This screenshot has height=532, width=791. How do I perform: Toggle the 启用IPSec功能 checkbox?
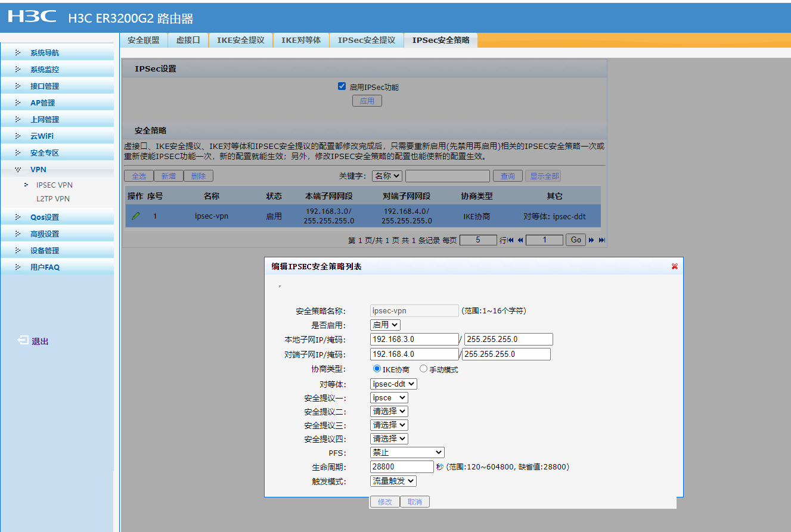(x=342, y=86)
